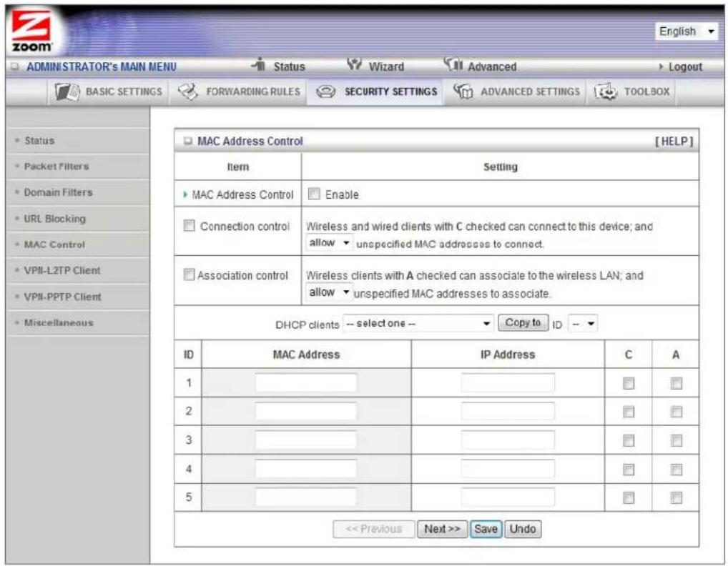Click the Forwarding Rules icon

[188, 91]
